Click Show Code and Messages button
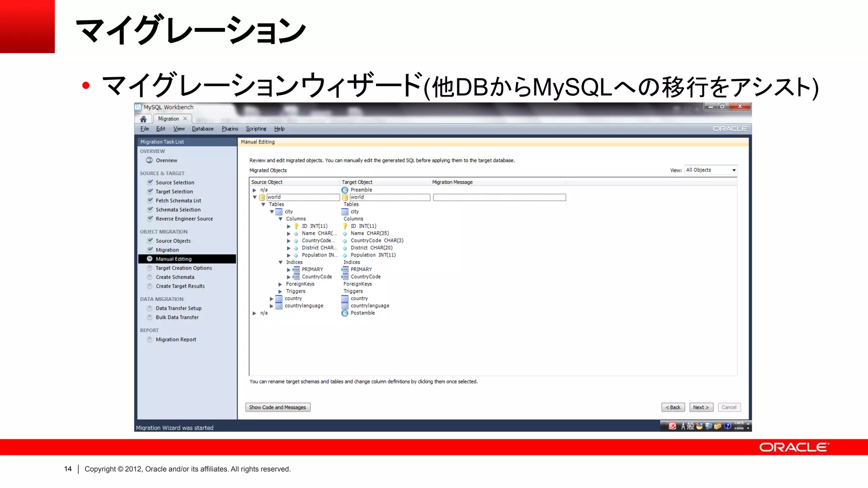 tap(278, 408)
